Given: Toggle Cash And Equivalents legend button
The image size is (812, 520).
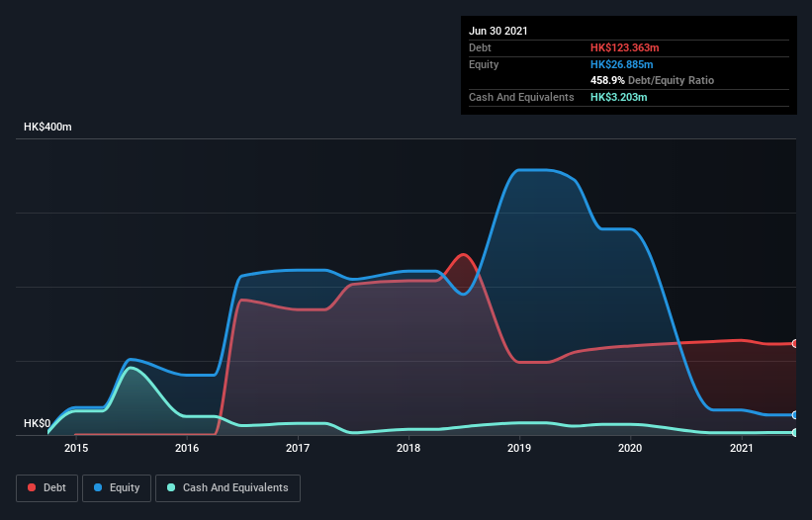Looking at the screenshot, I should (x=227, y=488).
